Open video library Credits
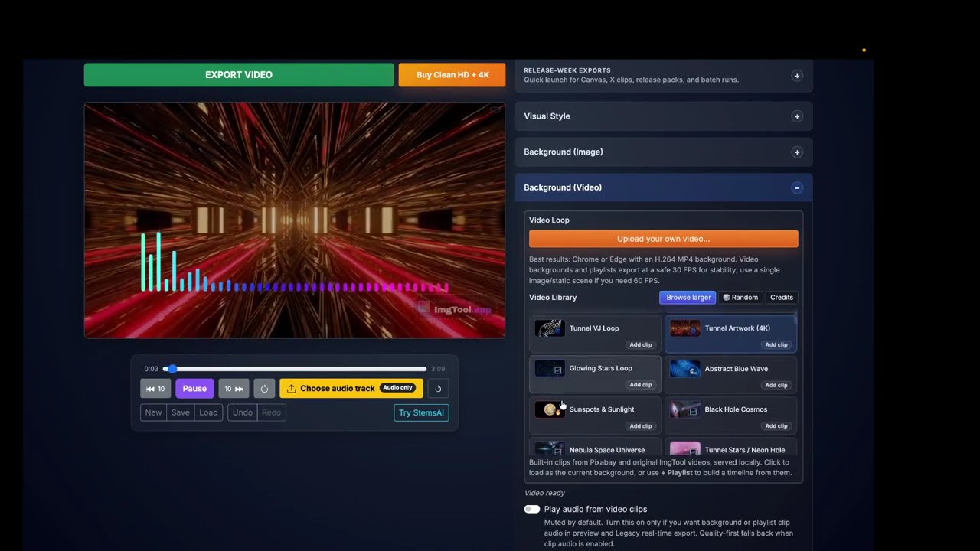The height and width of the screenshot is (551, 980). point(782,298)
